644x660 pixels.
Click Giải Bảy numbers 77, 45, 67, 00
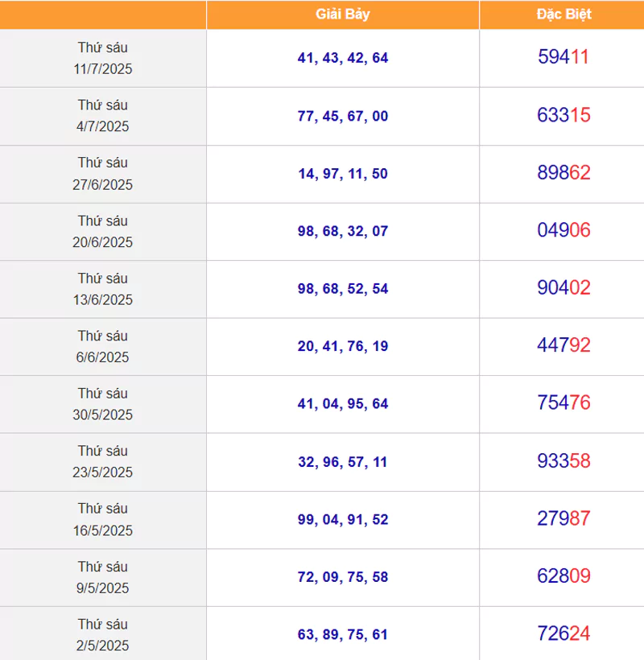coord(343,116)
